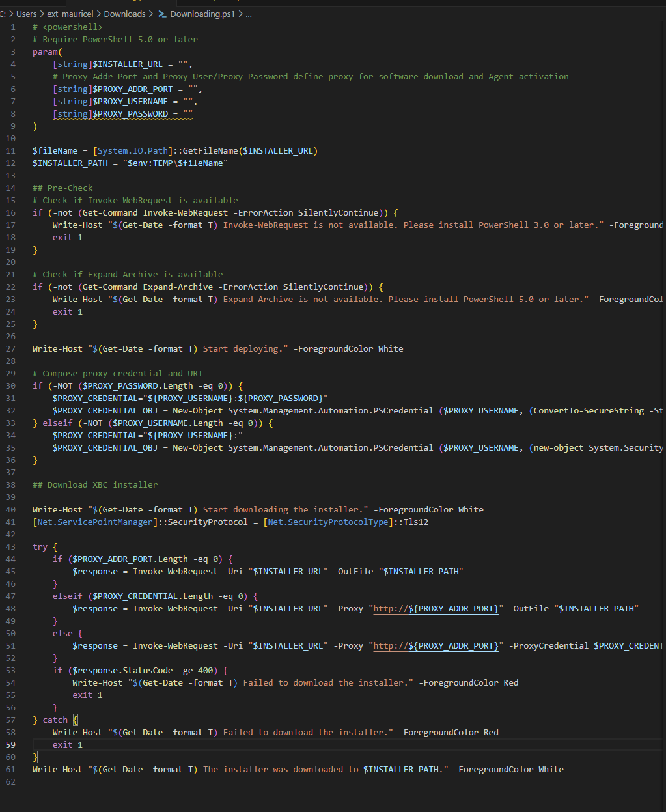The image size is (666, 812).
Task: Select the Downloading.ps1 breadcrumb item
Action: point(204,14)
